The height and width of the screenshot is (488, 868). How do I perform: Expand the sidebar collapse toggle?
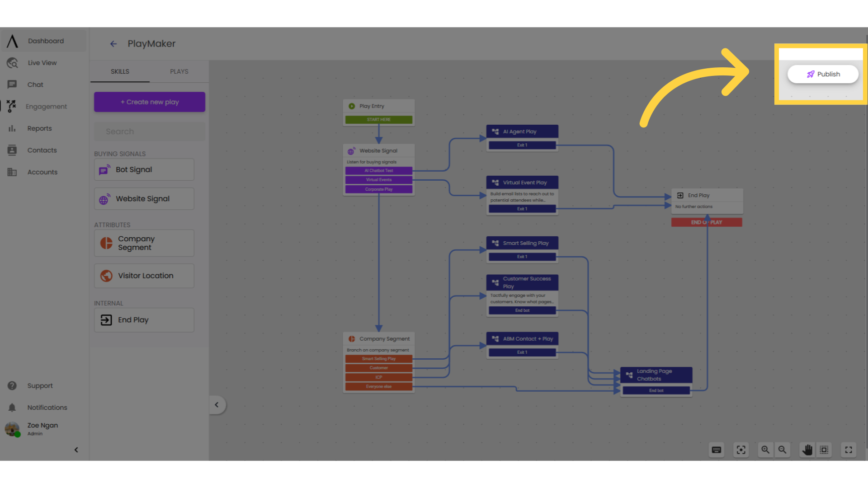75,450
